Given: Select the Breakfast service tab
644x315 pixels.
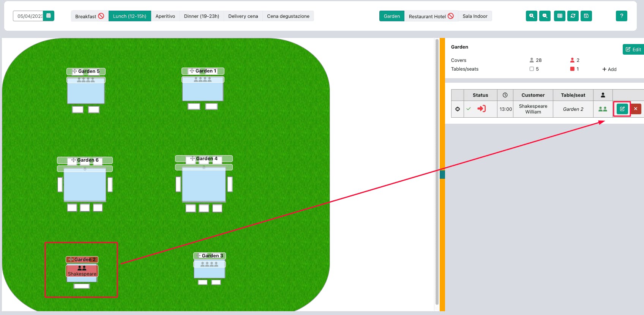Looking at the screenshot, I should pos(90,16).
